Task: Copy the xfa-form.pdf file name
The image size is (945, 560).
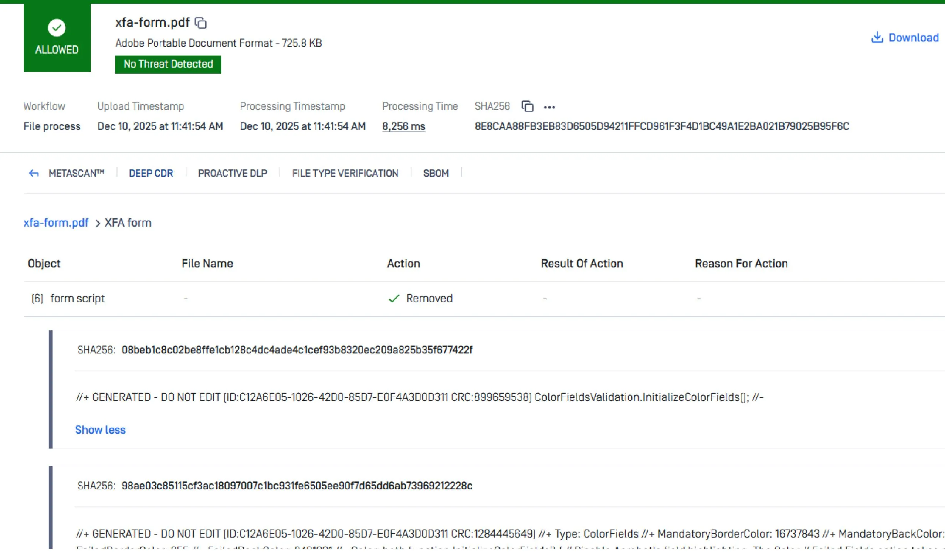Action: click(x=201, y=23)
